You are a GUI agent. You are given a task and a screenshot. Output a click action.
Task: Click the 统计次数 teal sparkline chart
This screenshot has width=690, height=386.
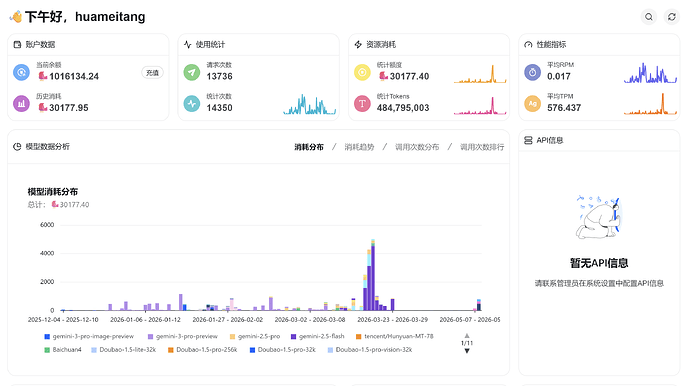click(309, 104)
